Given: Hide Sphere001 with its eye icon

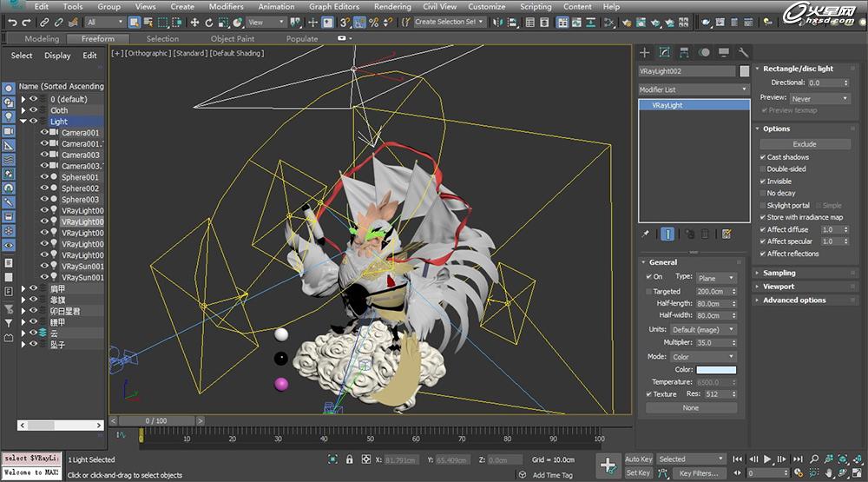Looking at the screenshot, I should pos(44,177).
